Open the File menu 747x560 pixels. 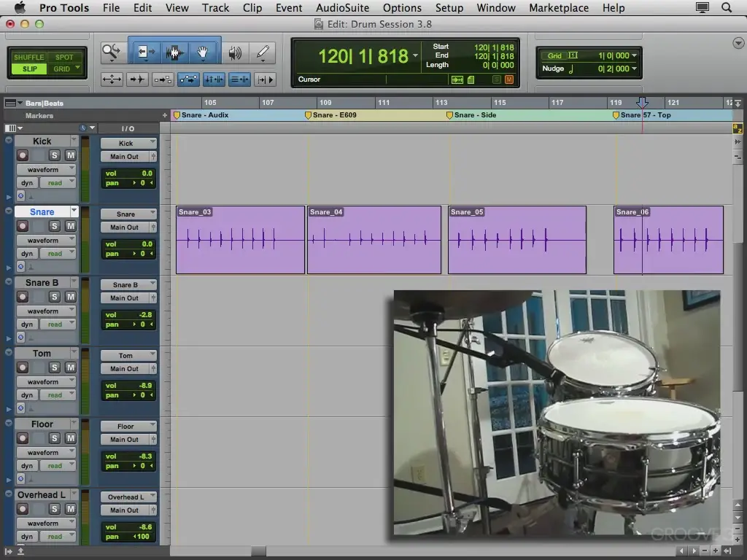tap(112, 7)
